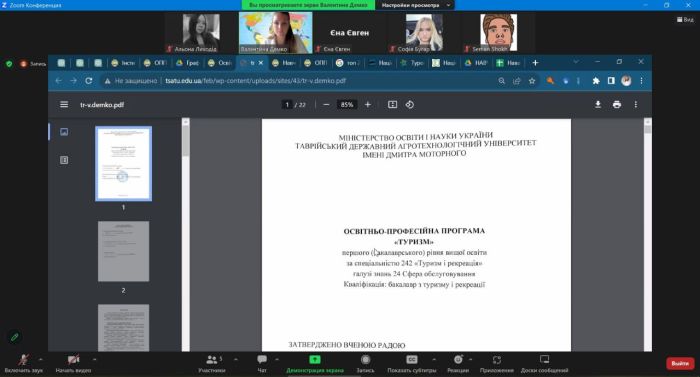Rotate the PDF counterclockwise
700x377 pixels.
[x=410, y=105]
